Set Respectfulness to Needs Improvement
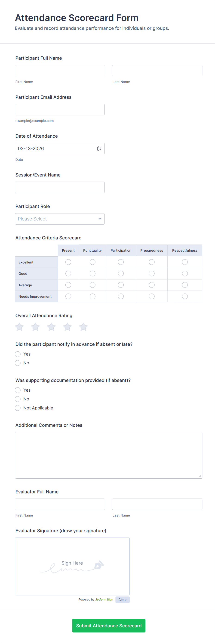 (185, 296)
